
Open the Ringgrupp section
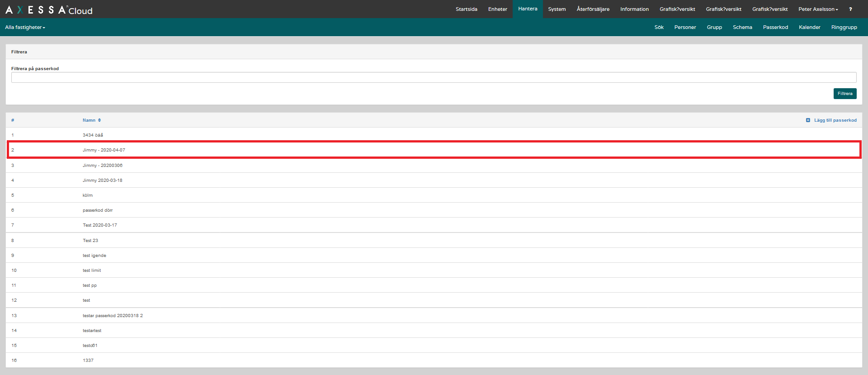[x=844, y=27]
